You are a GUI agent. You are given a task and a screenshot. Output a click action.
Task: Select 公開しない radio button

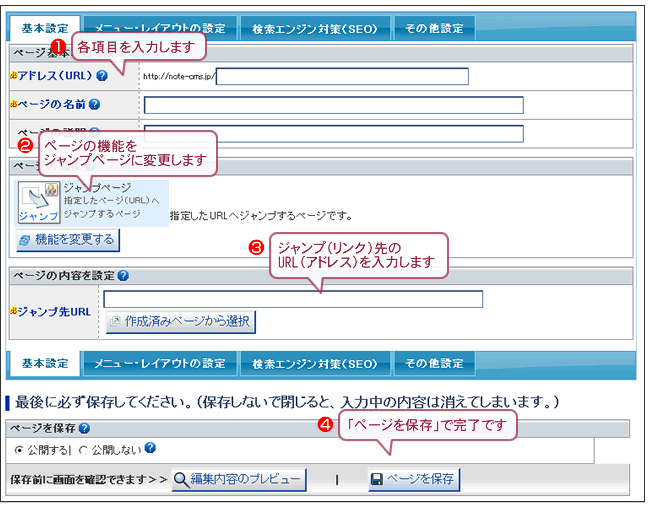coord(83,450)
